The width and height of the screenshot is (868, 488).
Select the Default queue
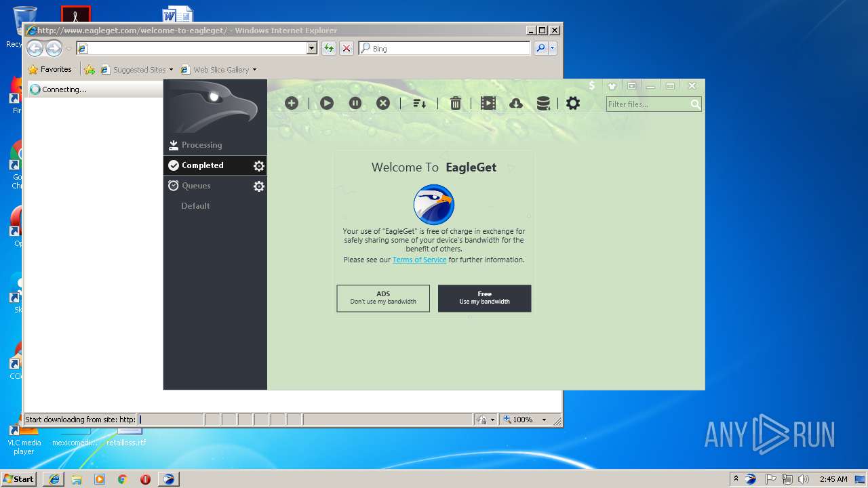195,206
